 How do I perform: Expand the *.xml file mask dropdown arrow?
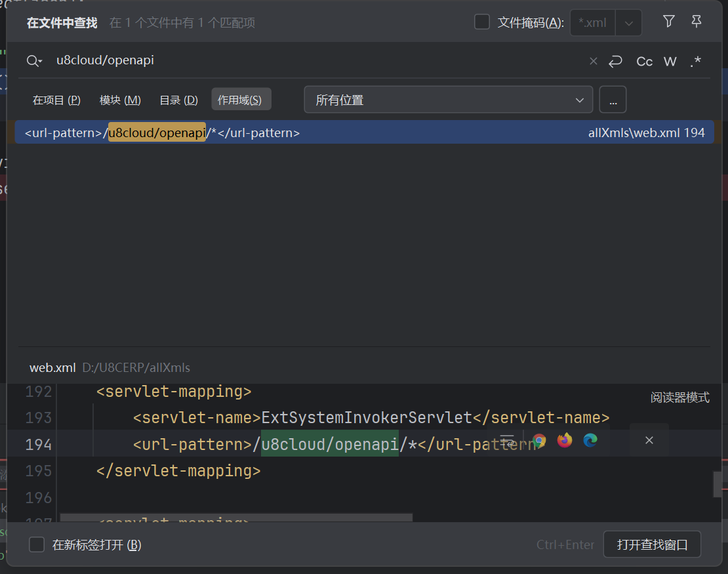(x=629, y=23)
